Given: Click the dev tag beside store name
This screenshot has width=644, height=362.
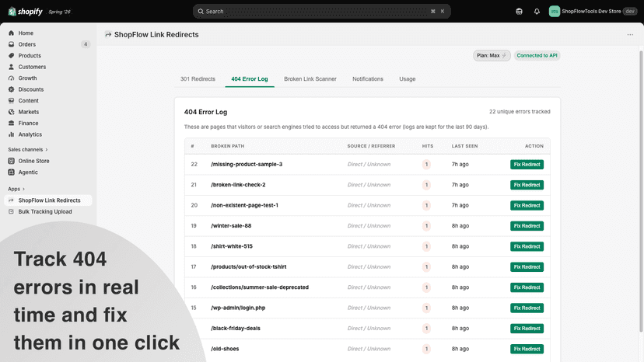Looking at the screenshot, I should (630, 12).
